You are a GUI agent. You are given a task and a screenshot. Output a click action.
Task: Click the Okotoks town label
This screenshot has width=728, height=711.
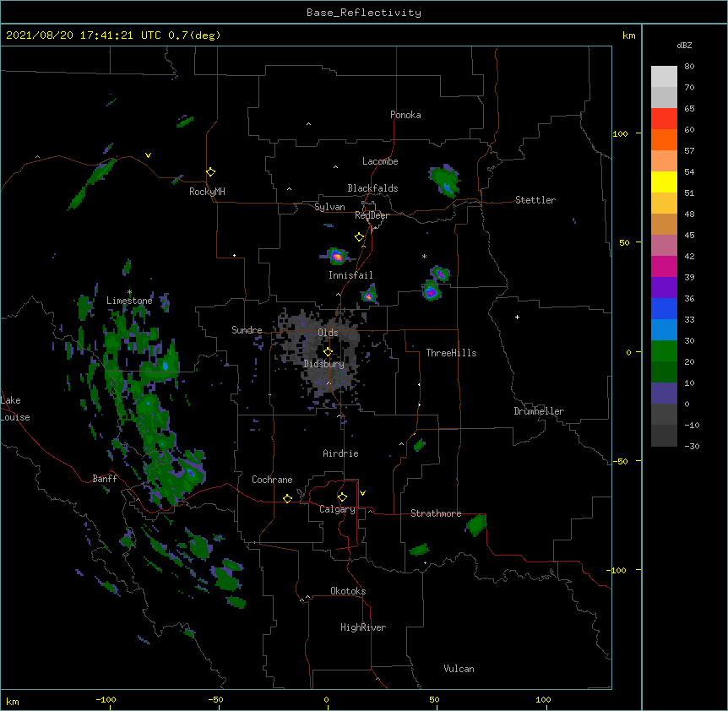pyautogui.click(x=348, y=591)
